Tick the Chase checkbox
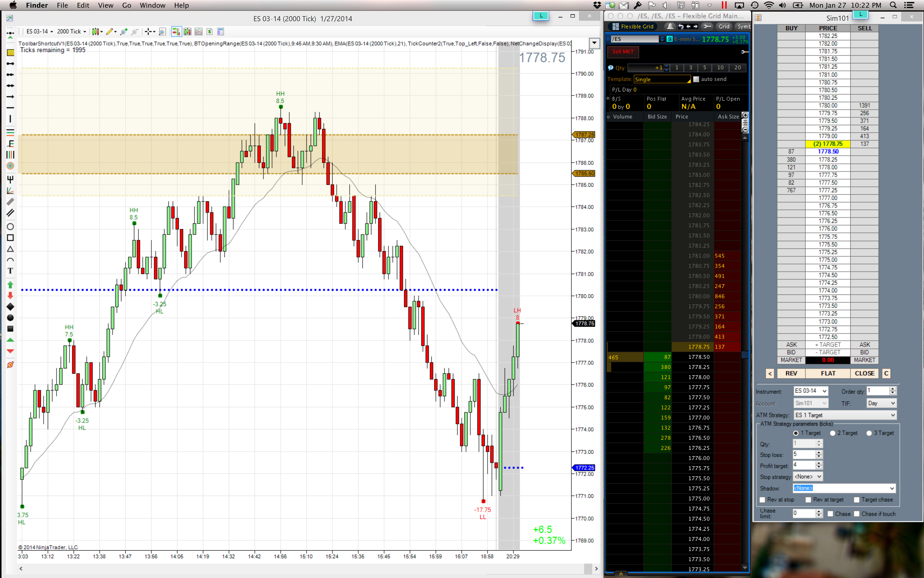The width and height of the screenshot is (924, 578). [830, 514]
